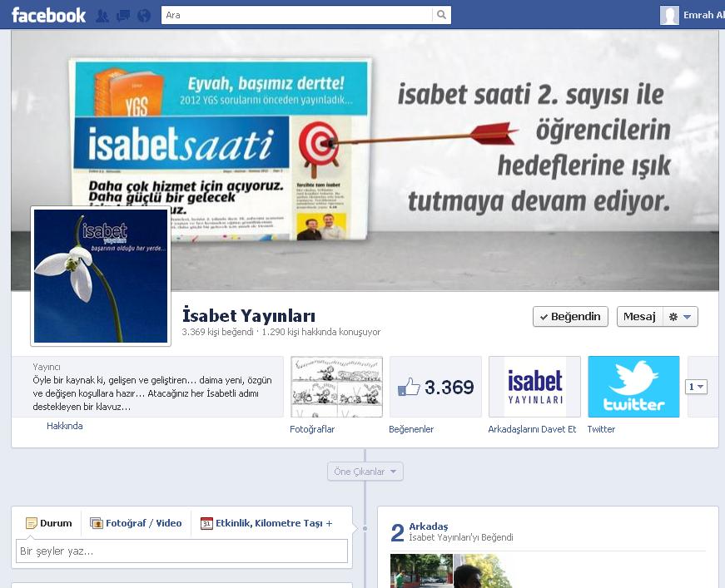Select Etkinlik, Kilometre Taşı tab
This screenshot has width=725, height=588.
coord(266,523)
